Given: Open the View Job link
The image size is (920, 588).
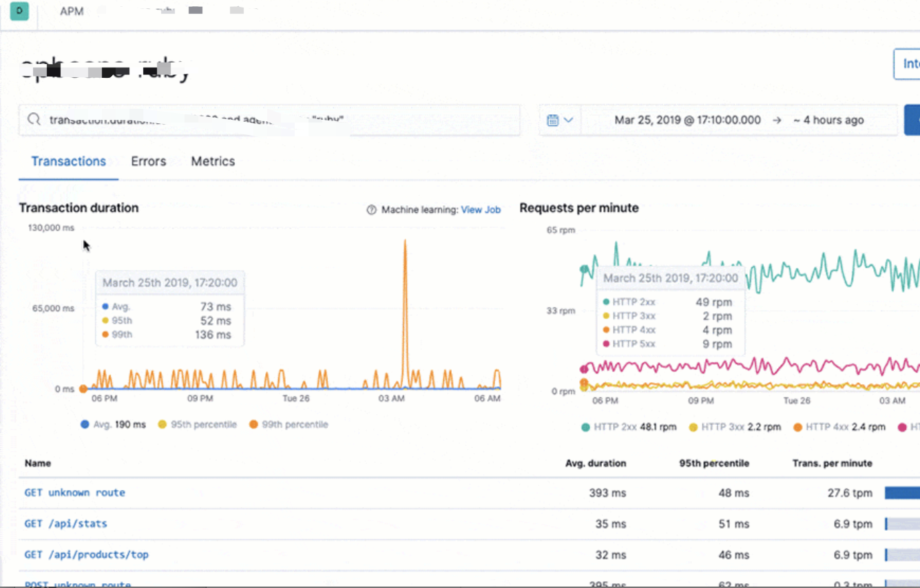Looking at the screenshot, I should click(481, 210).
